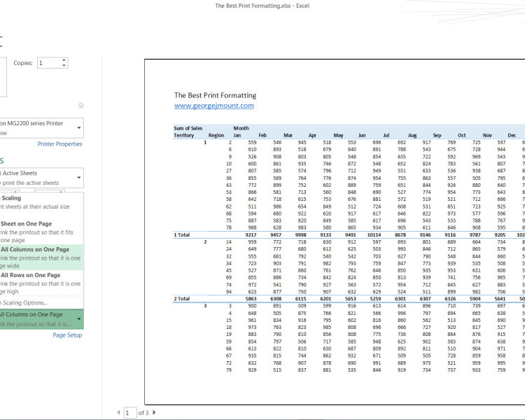Click the 'Sum of Sales' header cell

188,128
